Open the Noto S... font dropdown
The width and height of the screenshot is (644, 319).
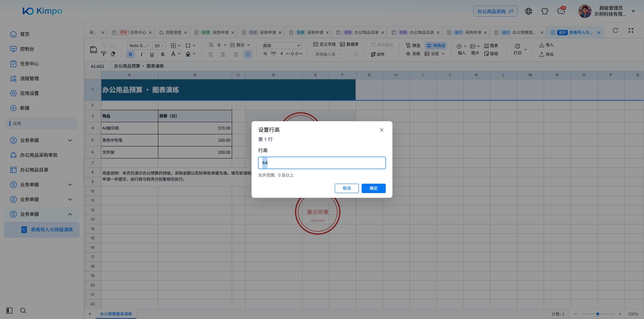point(140,45)
